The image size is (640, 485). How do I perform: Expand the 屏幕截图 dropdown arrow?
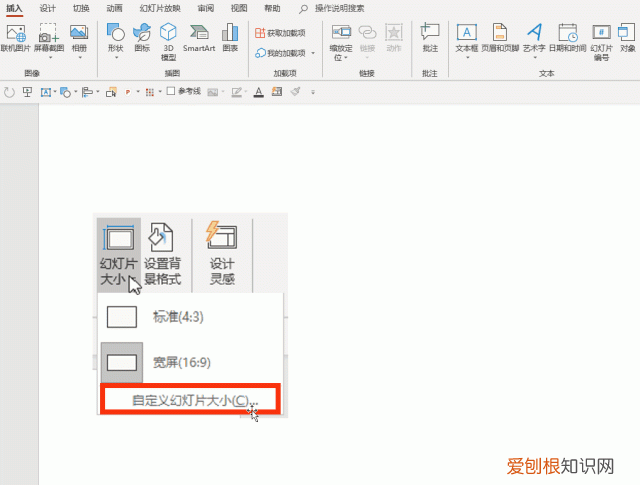50,58
